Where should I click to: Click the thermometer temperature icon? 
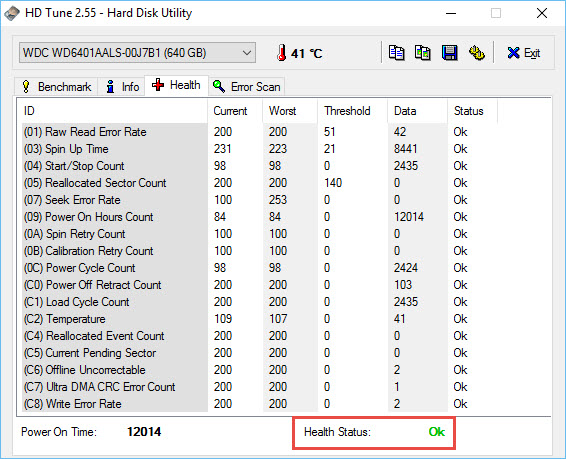coord(282,53)
